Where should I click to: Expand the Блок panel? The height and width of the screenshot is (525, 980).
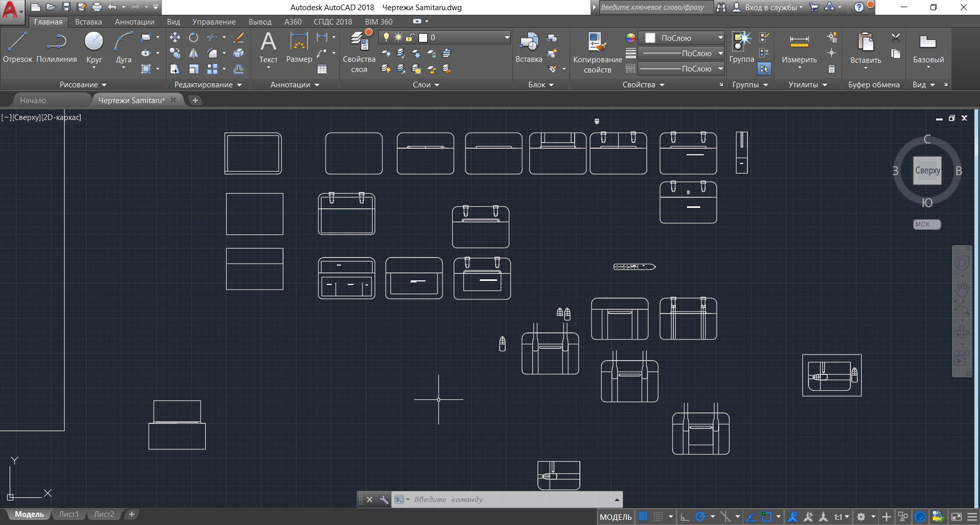[x=541, y=85]
